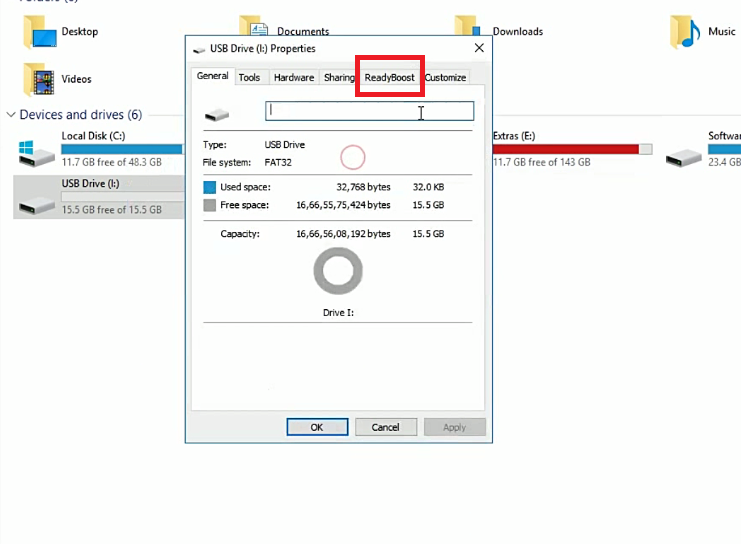Click the '16,66,56,08,192 bytes' capacity value
This screenshot has width=741, height=544.
(343, 234)
